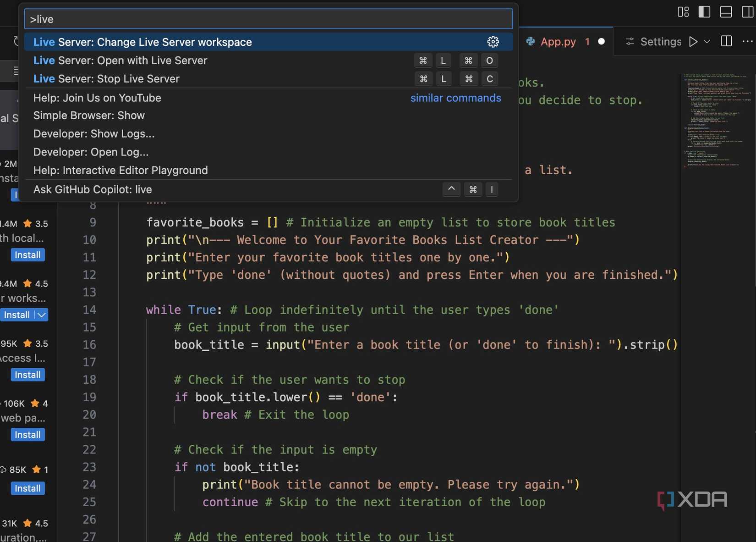The height and width of the screenshot is (542, 756).
Task: Toggle the Secondary Side Bar
Action: (x=748, y=12)
